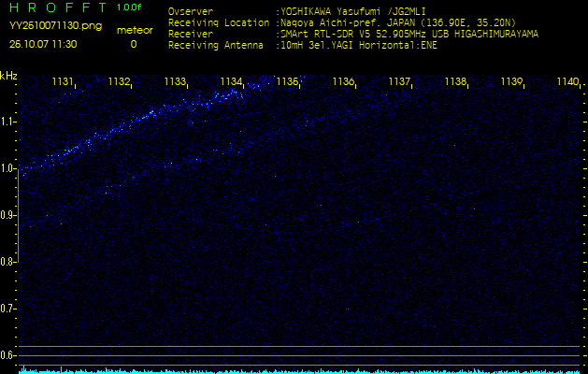Click the 1138 time marker
Viewport: 588px width, 374px height.
click(x=455, y=81)
